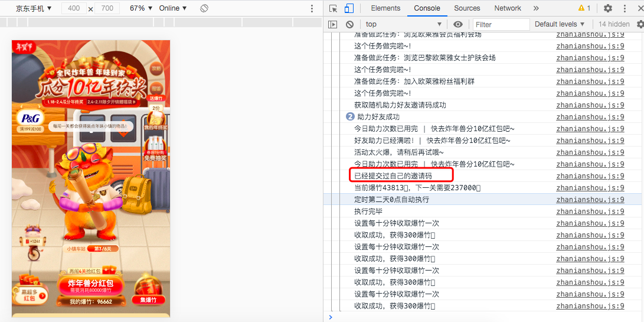
Task: Open the 67% zoom dropdown
Action: [x=141, y=8]
